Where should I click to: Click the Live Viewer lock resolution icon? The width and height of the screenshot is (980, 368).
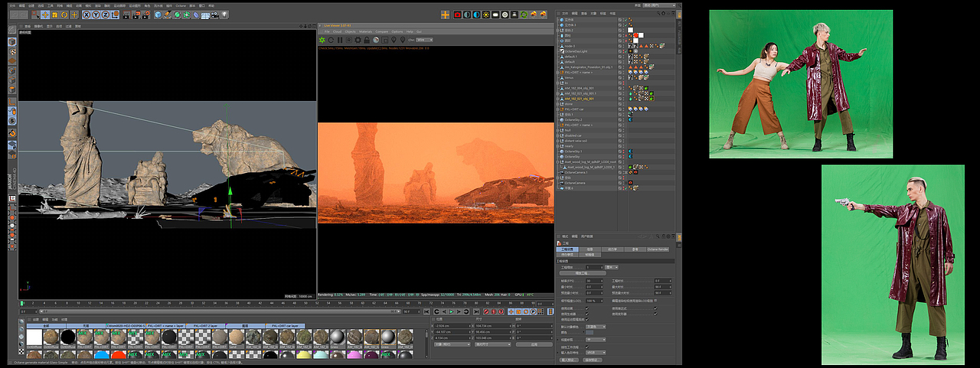(367, 40)
